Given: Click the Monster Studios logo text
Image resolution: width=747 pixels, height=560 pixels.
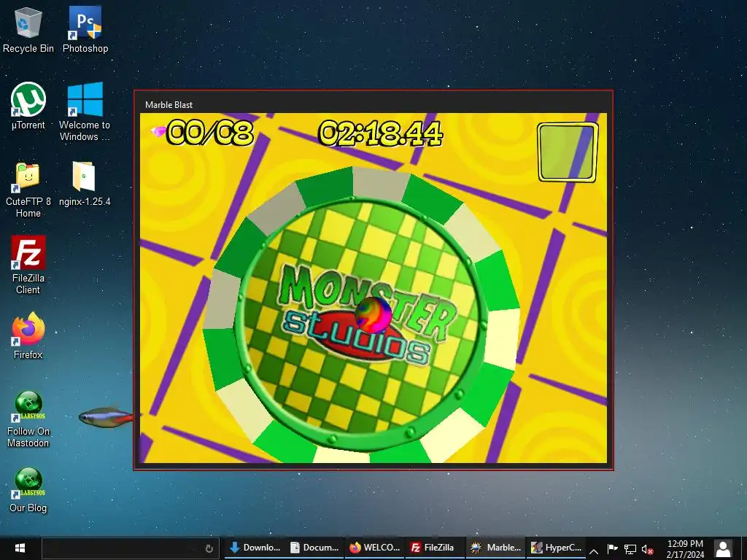Looking at the screenshot, I should [x=367, y=314].
